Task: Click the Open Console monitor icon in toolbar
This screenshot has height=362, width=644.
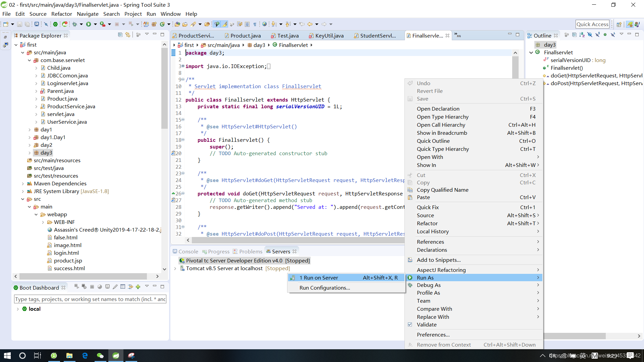Action: pyautogui.click(x=37, y=24)
